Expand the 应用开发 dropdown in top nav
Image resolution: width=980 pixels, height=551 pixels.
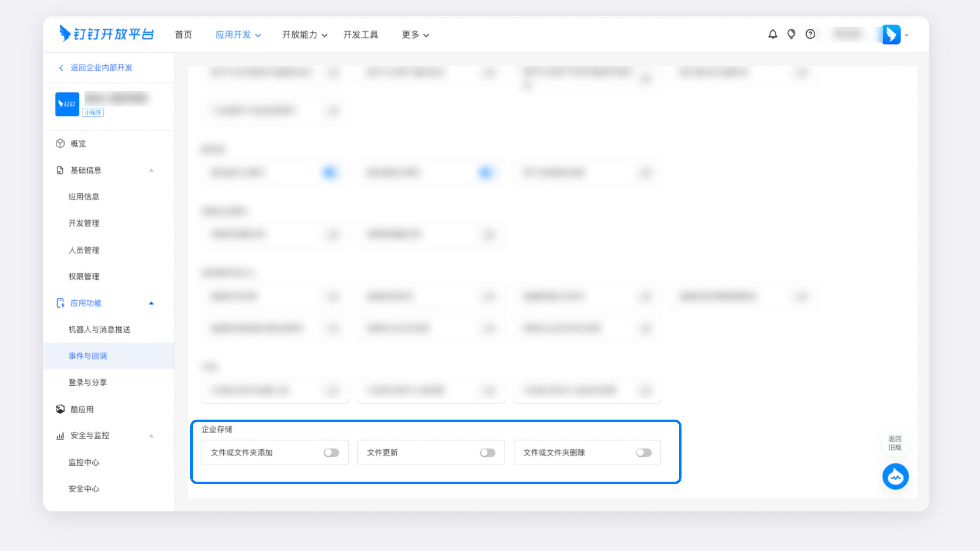tap(238, 35)
